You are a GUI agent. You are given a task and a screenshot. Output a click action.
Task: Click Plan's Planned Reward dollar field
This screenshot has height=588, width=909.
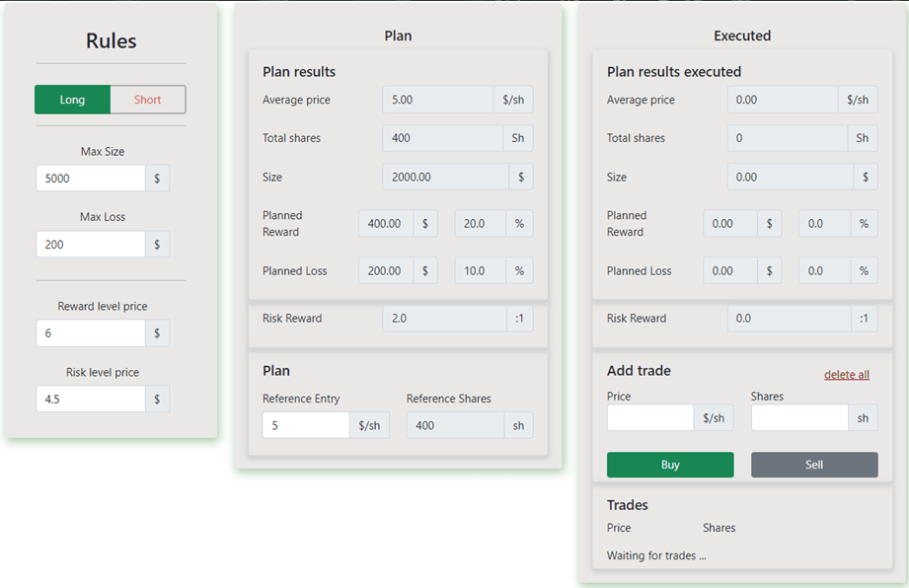tap(386, 224)
